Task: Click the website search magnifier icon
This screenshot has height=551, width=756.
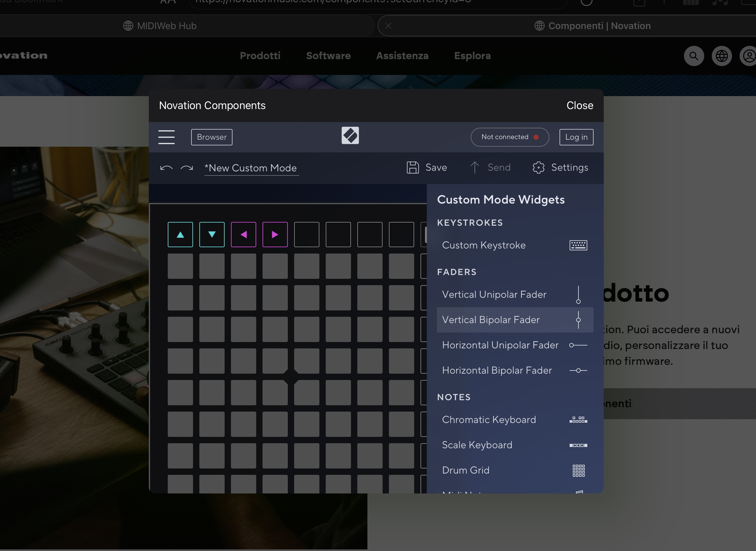Action: tap(694, 56)
